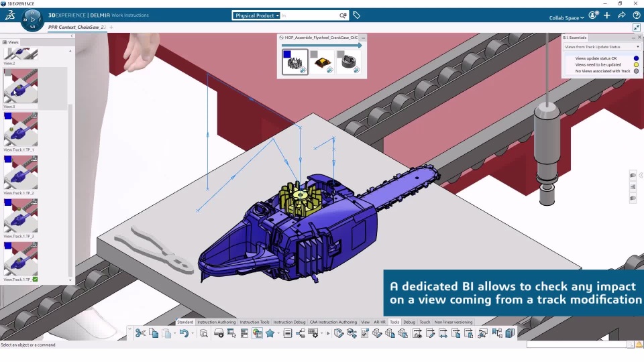This screenshot has width=644, height=362.
Task: Click the compass play button
Action: coord(32,19)
